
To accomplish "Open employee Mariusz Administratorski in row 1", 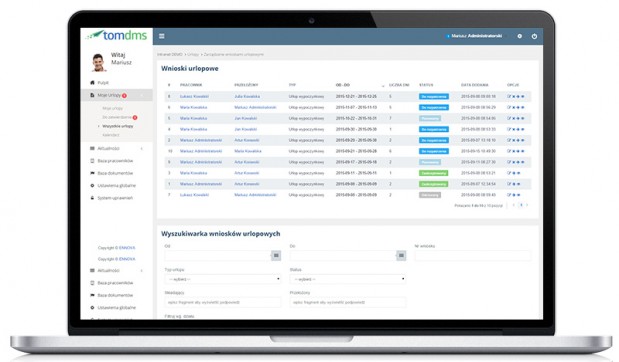I will (201, 184).
